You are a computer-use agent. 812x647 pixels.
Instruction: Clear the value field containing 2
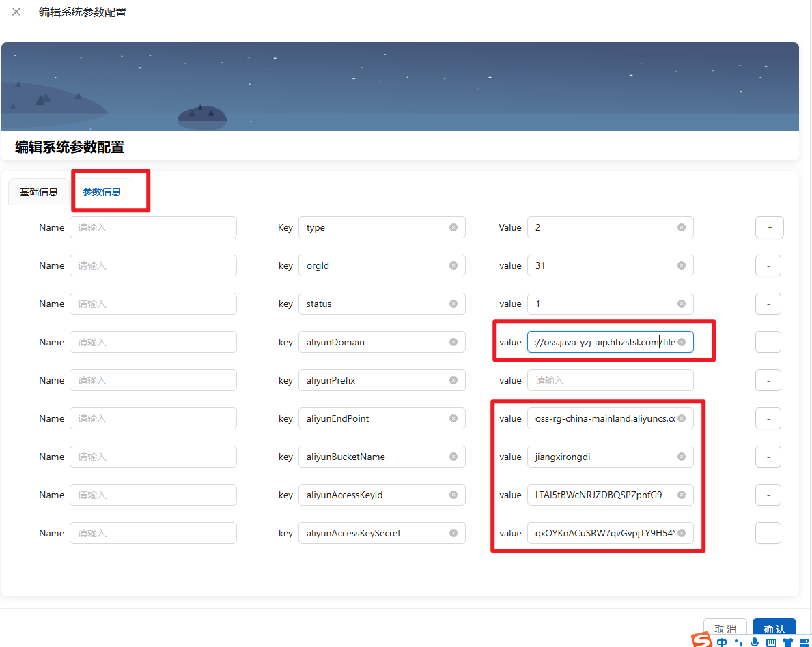682,227
